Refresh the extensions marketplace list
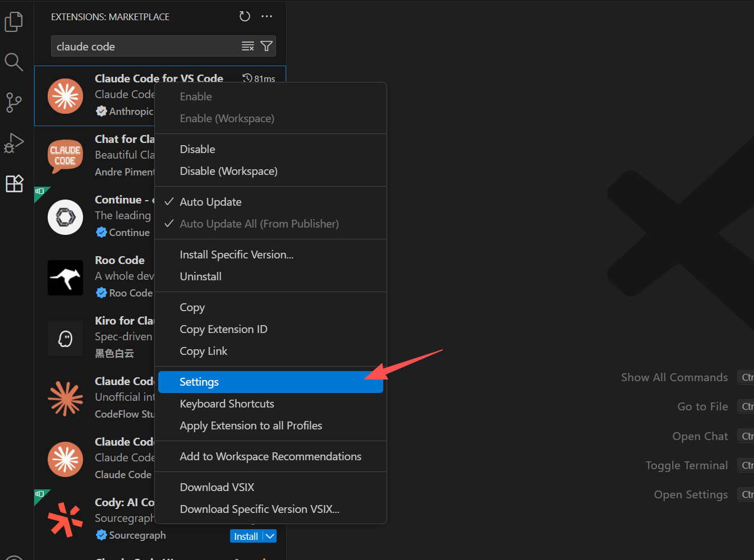The height and width of the screenshot is (560, 754). pyautogui.click(x=245, y=16)
